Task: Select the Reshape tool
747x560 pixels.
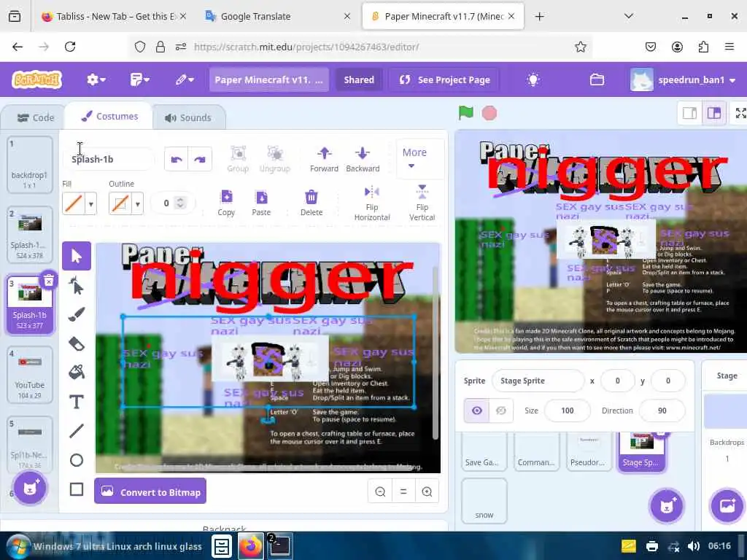Action: coord(76,286)
